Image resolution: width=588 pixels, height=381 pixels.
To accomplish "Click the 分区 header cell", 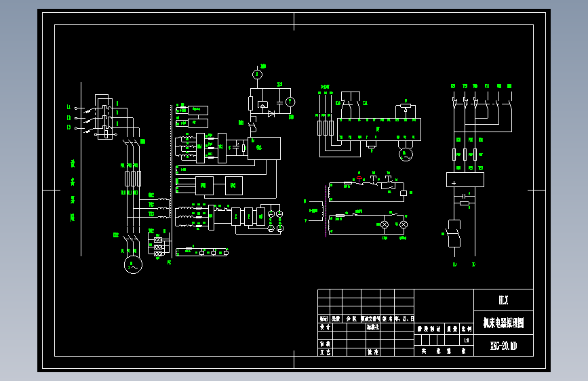I will tap(351, 319).
